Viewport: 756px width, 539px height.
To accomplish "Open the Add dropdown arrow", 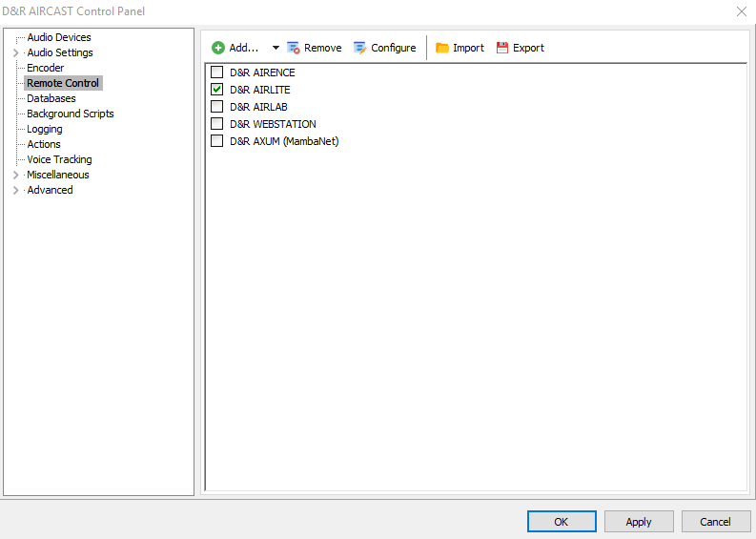I will coord(276,48).
